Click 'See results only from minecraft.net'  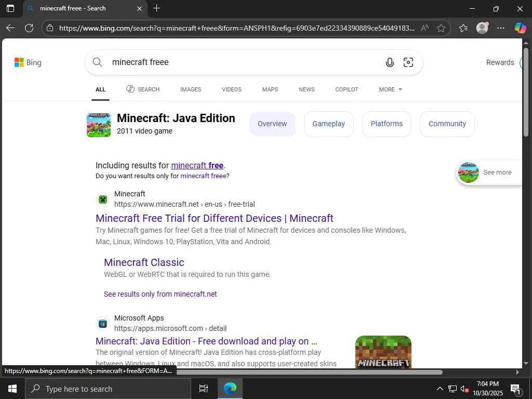tap(161, 294)
